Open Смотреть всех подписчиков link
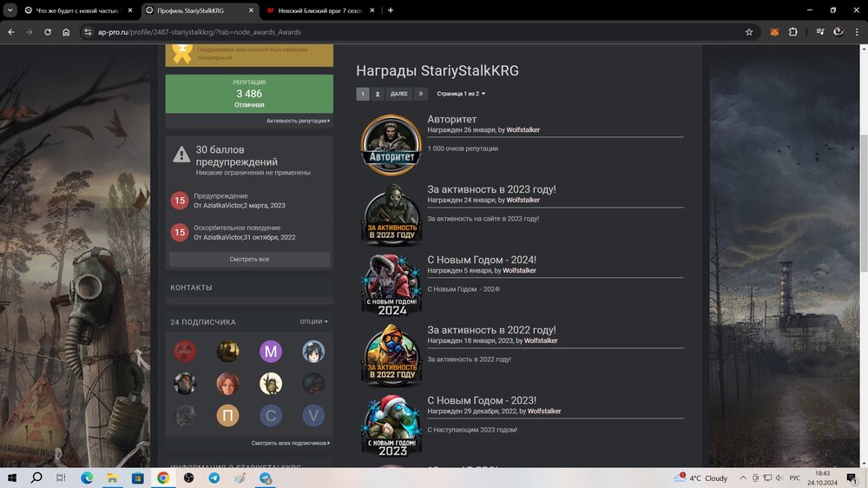Image resolution: width=868 pixels, height=488 pixels. [x=290, y=443]
